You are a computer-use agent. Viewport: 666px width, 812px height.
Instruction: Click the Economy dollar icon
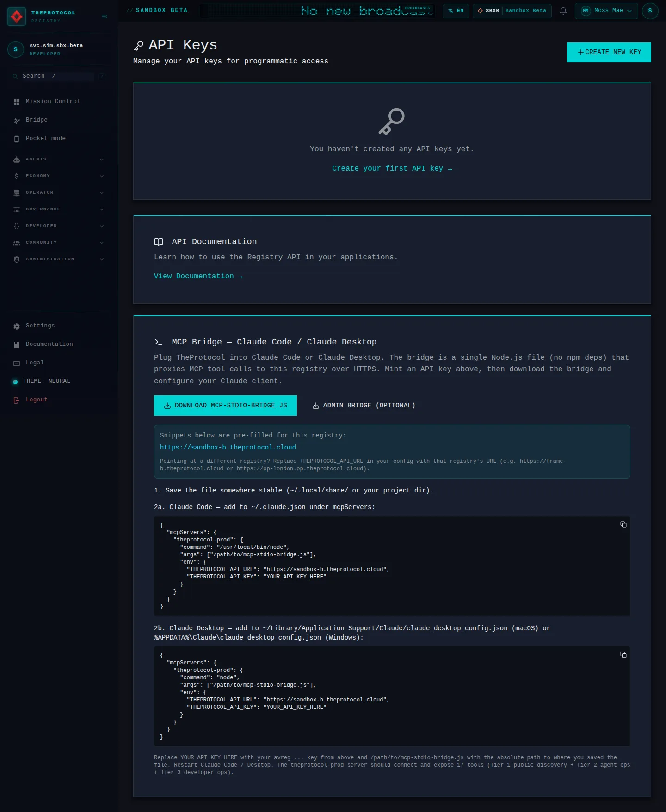(x=17, y=176)
